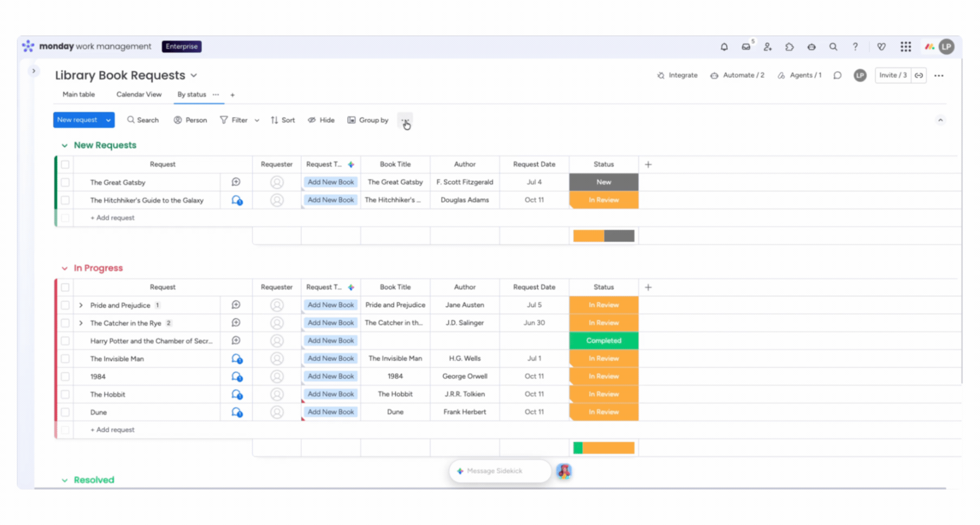Add a column to New Requests group
The height and width of the screenshot is (525, 980).
648,165
